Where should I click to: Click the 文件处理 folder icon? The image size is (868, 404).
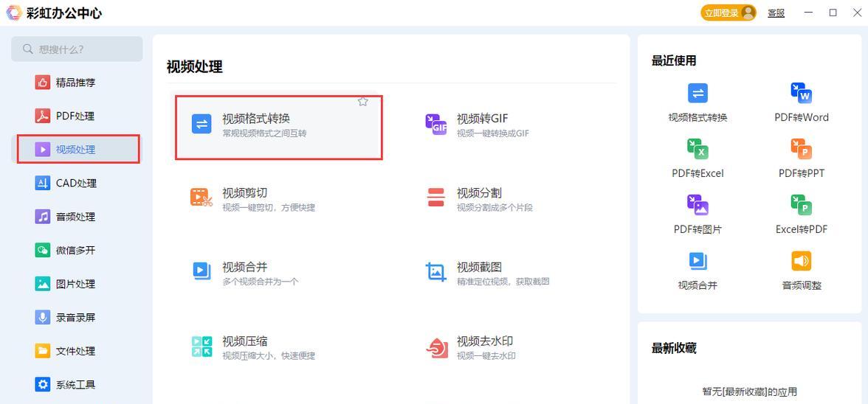tap(43, 351)
